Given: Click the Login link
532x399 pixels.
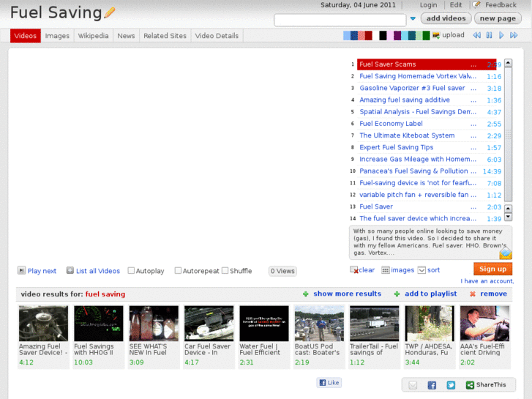Looking at the screenshot, I should (429, 5).
